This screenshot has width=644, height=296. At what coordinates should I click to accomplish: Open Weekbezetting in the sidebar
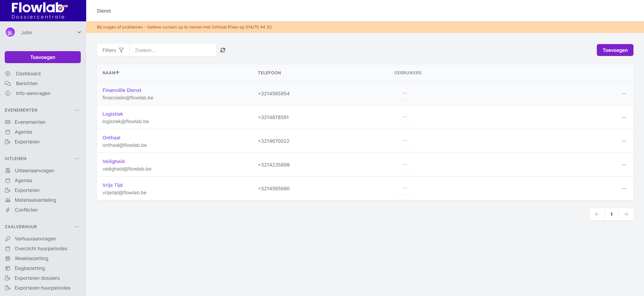(32, 258)
